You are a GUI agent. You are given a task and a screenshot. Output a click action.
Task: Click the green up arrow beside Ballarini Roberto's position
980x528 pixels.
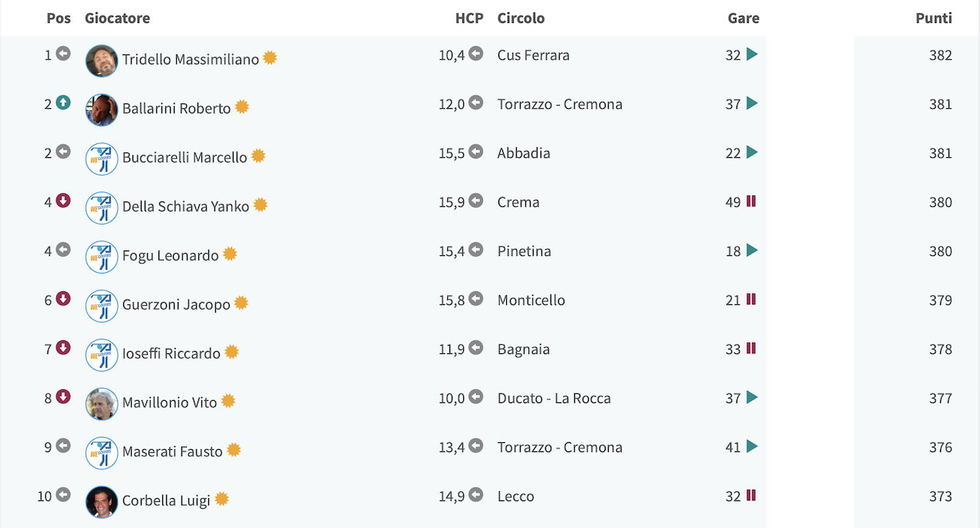coord(63,103)
